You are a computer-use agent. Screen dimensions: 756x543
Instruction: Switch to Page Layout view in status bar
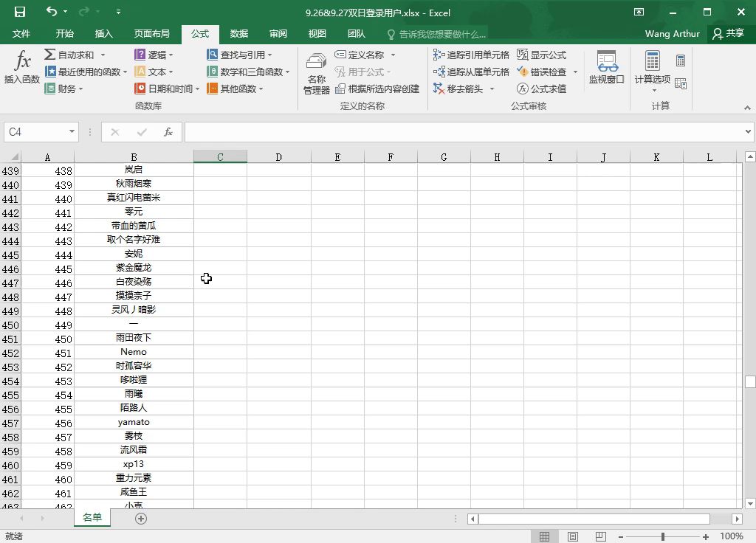click(x=573, y=536)
